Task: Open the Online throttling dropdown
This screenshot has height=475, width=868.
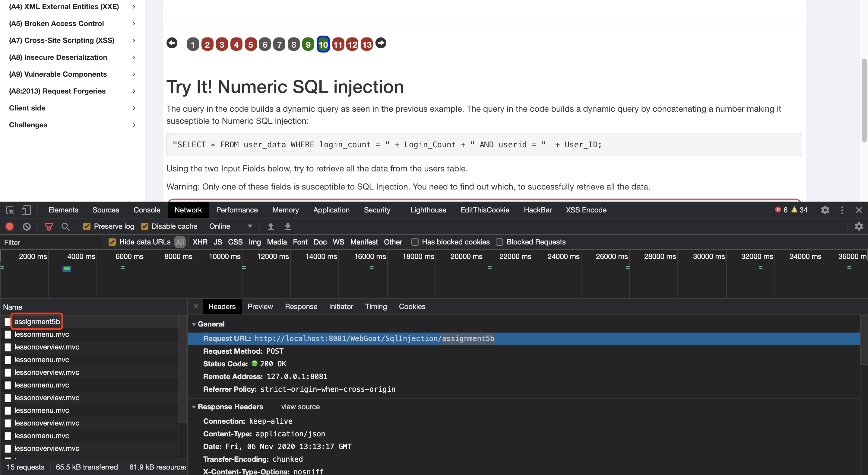Action: coord(231,226)
